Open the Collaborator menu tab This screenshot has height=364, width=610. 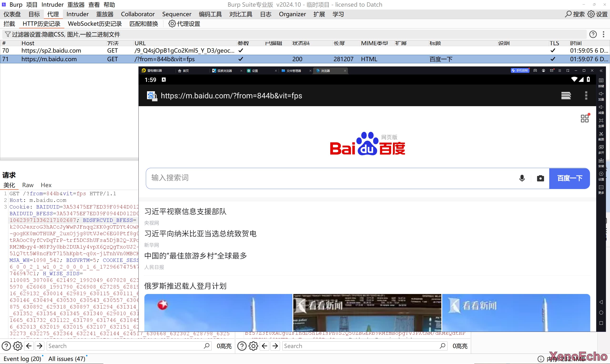pyautogui.click(x=137, y=14)
